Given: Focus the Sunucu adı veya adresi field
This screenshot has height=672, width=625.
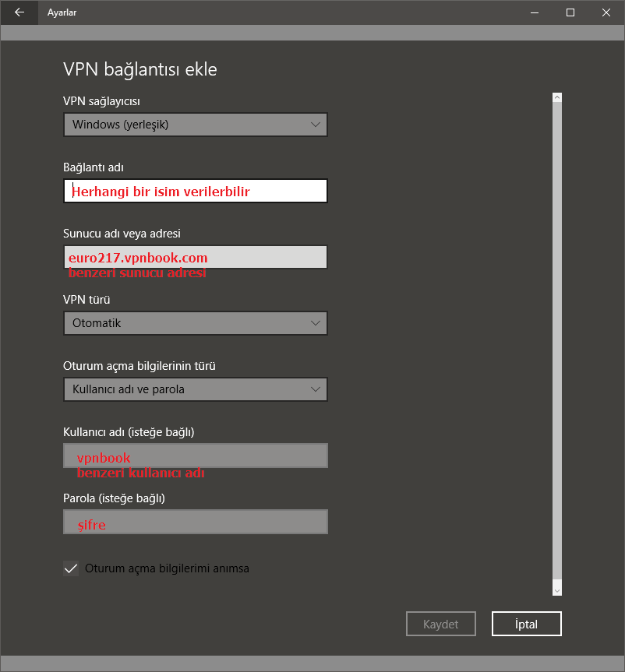Looking at the screenshot, I should [x=195, y=257].
